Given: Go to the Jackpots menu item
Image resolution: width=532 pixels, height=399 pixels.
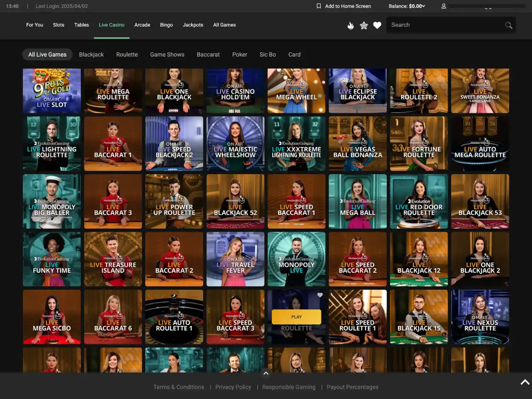Looking at the screenshot, I should tap(193, 25).
